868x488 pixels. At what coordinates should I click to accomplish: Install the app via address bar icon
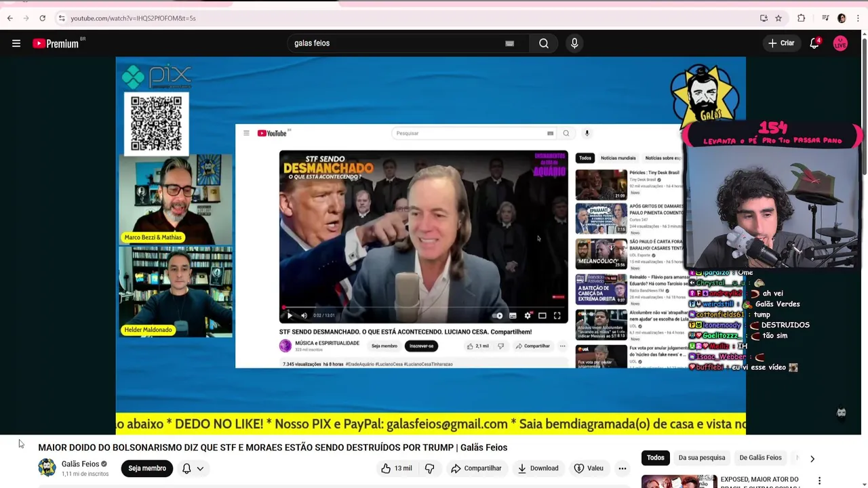pos(764,18)
